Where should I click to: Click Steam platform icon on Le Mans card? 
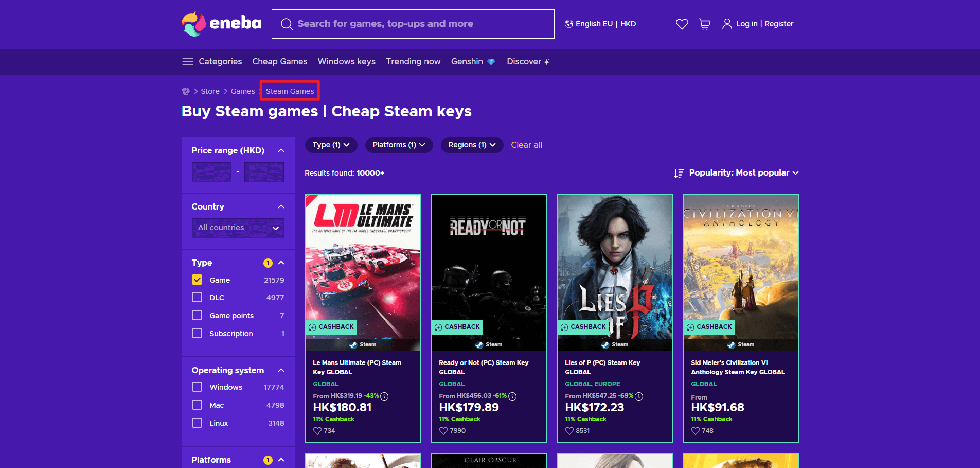pos(353,345)
